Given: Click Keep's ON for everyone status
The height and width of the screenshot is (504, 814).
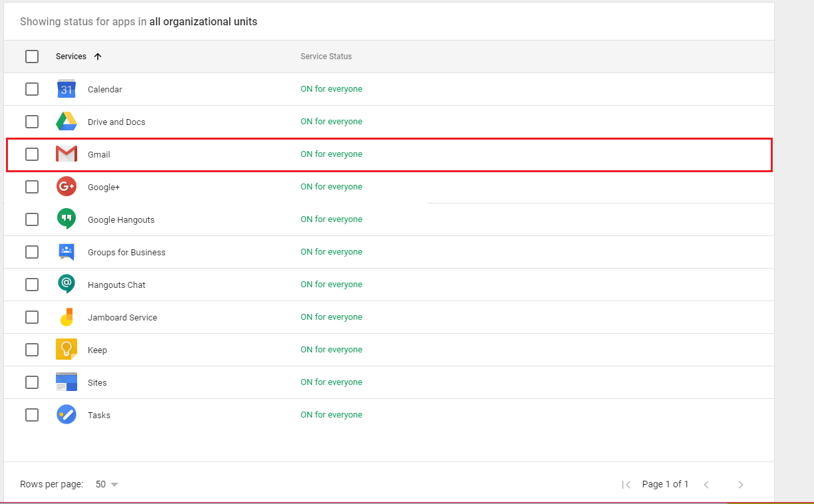Looking at the screenshot, I should pyautogui.click(x=331, y=350).
